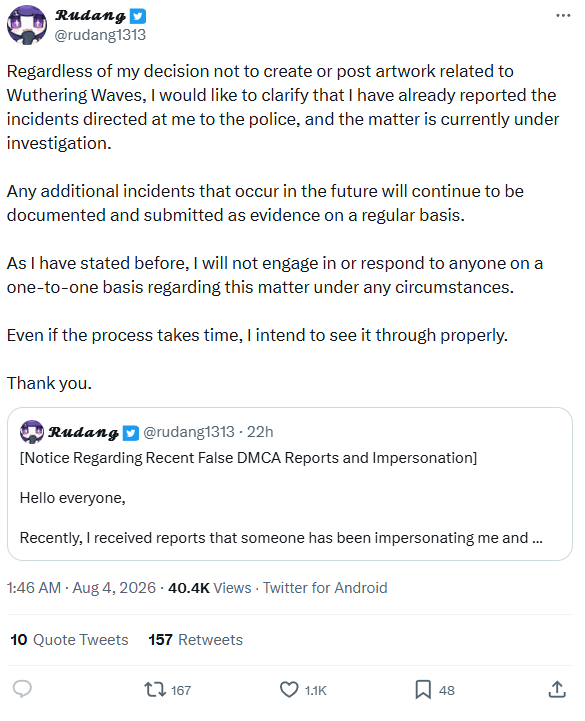Click the verified badge in quoted tweet
Image resolution: width=585 pixels, height=721 pixels.
click(131, 433)
